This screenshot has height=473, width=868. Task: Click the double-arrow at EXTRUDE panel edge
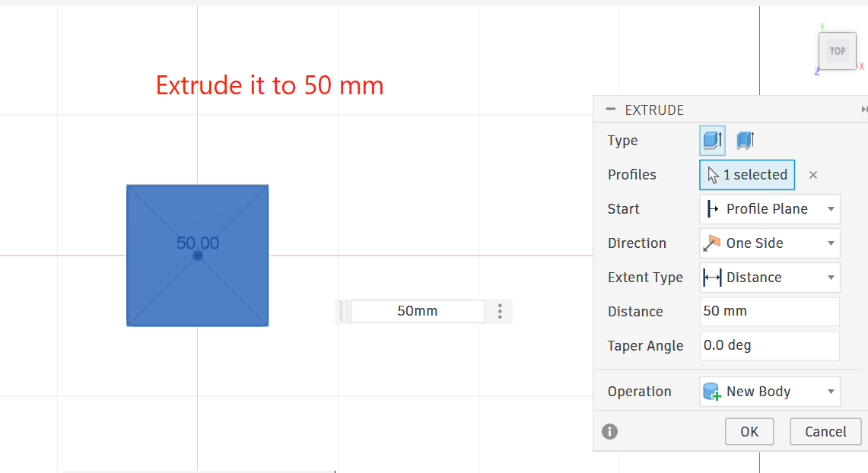pos(864,110)
